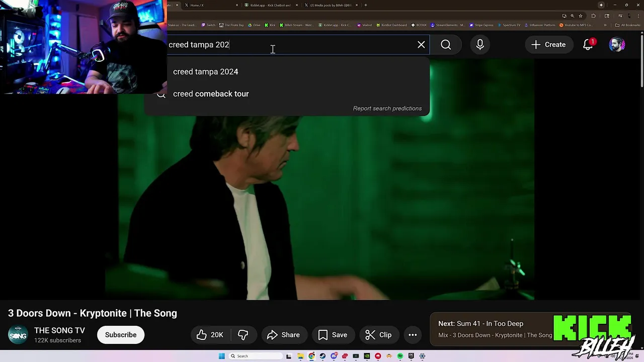Open Chrome media controls icon
Screen dimensions: 644x362
pos(620,16)
